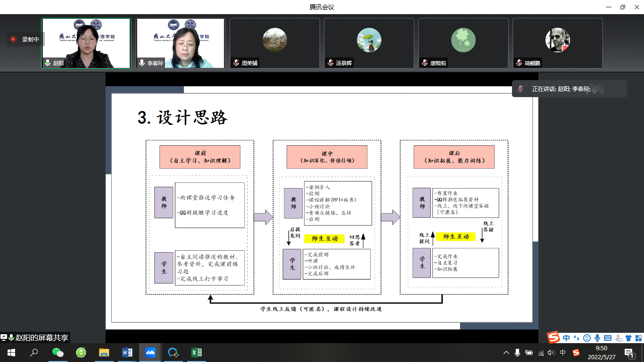The image size is (644, 362).
Task: Toggle Sogou punctuation mode
Action: coord(576,338)
